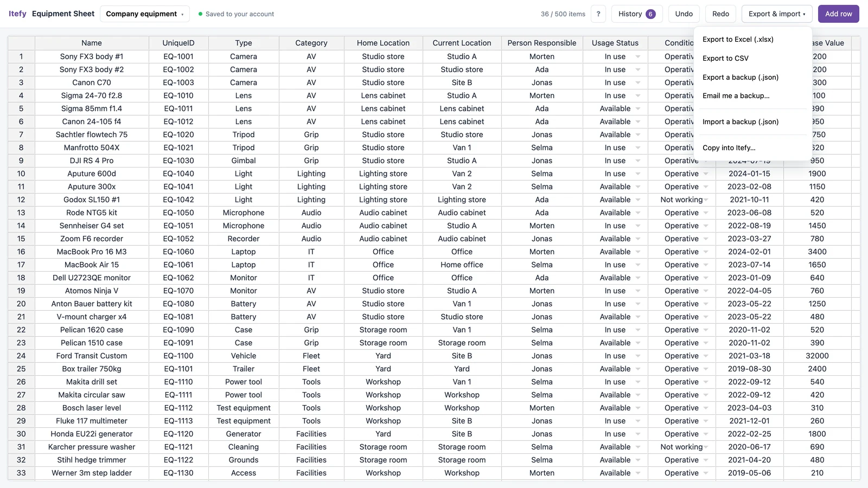Expand Usage Status dropdown for Aputure 600d
Viewport: 868px width, 488px height.
[638, 174]
